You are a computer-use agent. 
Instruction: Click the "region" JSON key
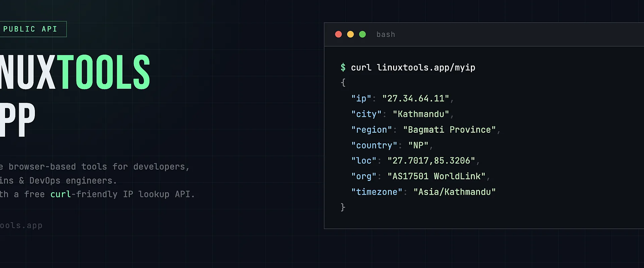372,130
